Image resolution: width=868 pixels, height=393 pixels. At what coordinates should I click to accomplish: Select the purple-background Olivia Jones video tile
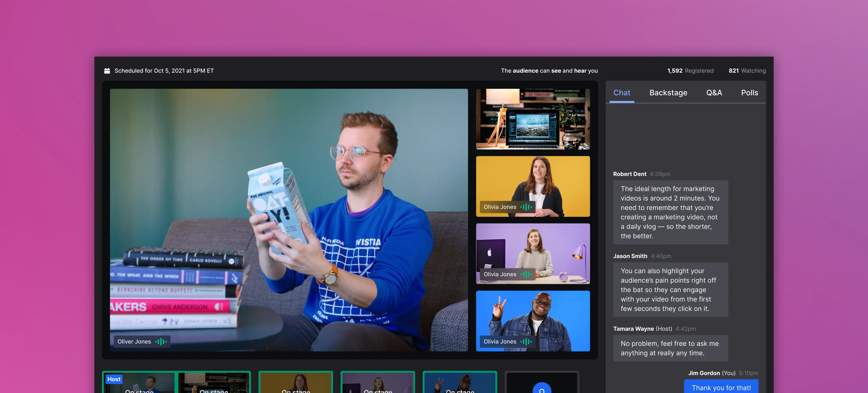[x=533, y=254]
